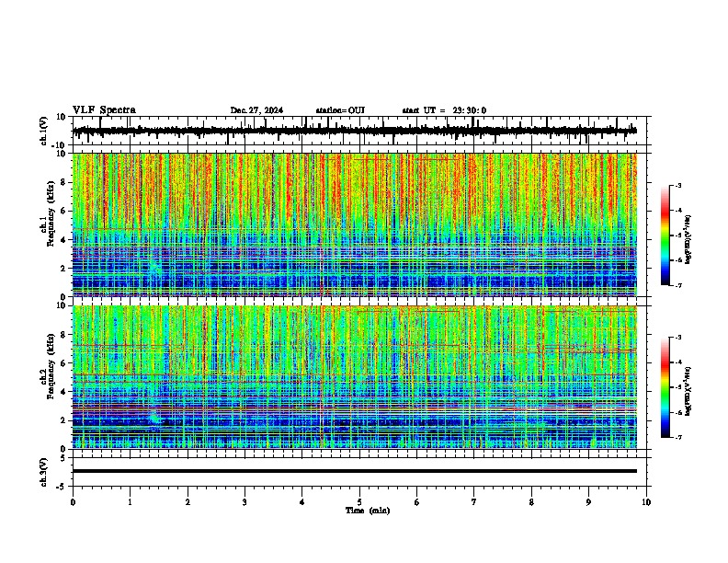Screen dimensions: 728x563
Task: Click the ch.1 color bar "log(PSD)" label
Action: pos(688,239)
